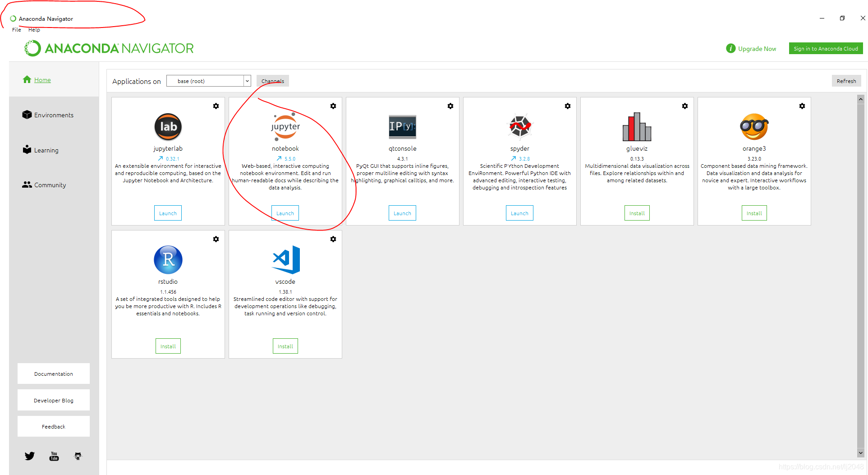This screenshot has width=868, height=475.
Task: Go to the Home tab
Action: pos(37,80)
